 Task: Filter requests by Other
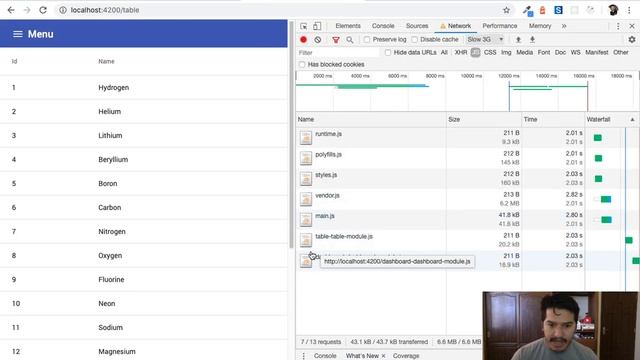621,53
